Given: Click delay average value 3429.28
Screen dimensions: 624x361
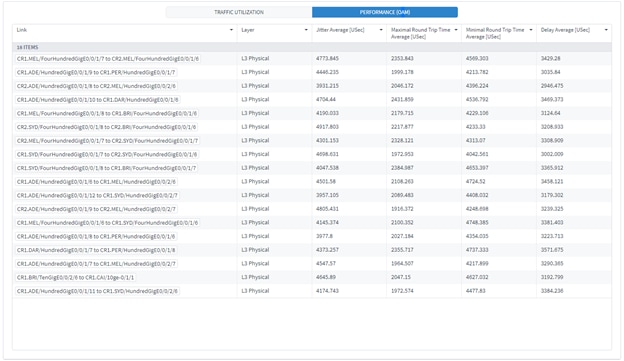Looking at the screenshot, I should [550, 59].
